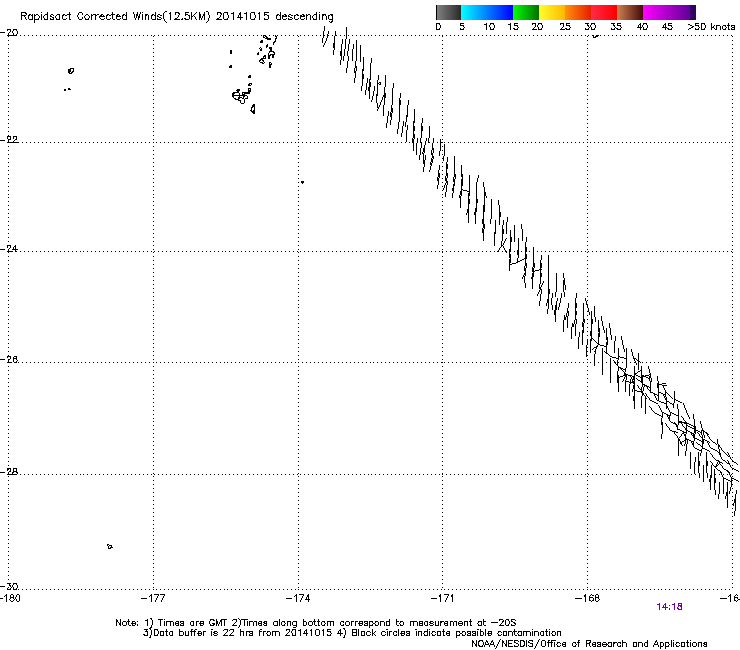Click the '15' legend scale label
The width and height of the screenshot is (740, 650).
[513, 27]
